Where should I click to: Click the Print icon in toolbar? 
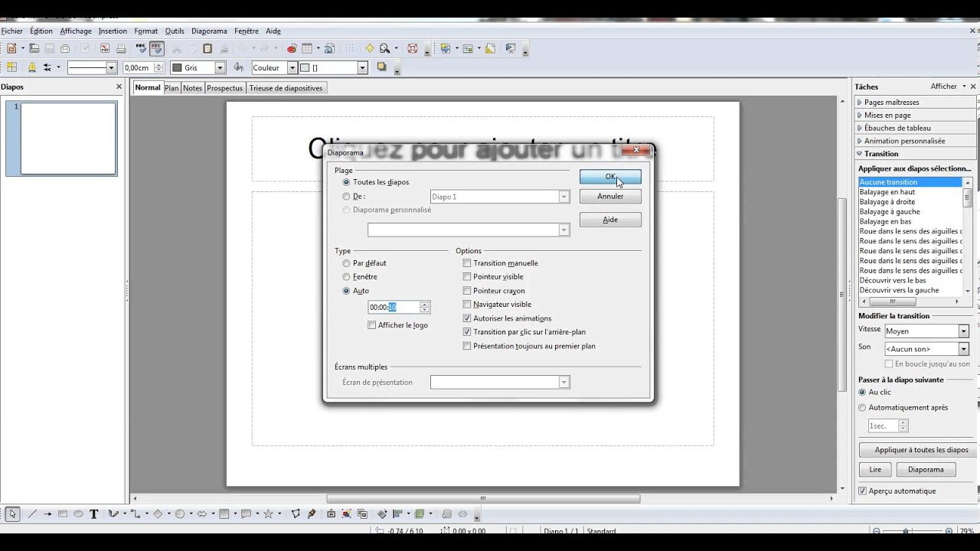[x=121, y=48]
